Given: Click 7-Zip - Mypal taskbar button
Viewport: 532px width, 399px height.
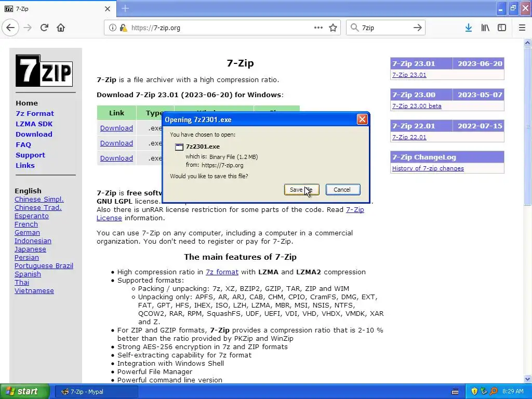Looking at the screenshot, I should (x=96, y=392).
